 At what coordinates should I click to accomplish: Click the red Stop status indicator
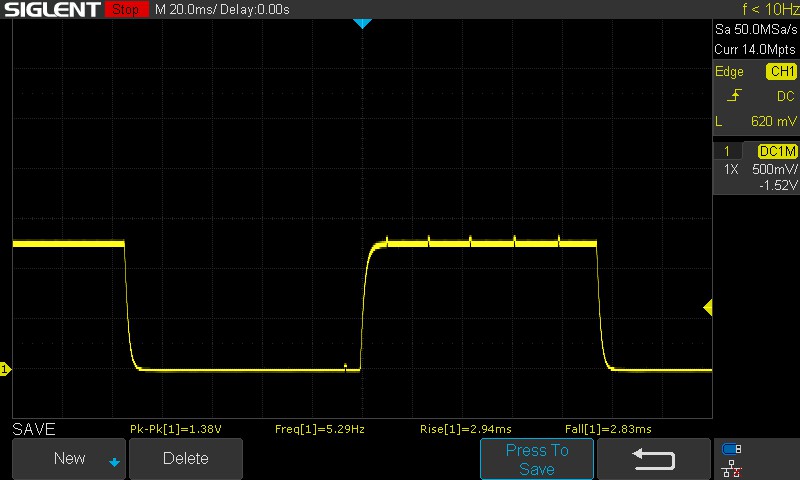click(x=127, y=9)
